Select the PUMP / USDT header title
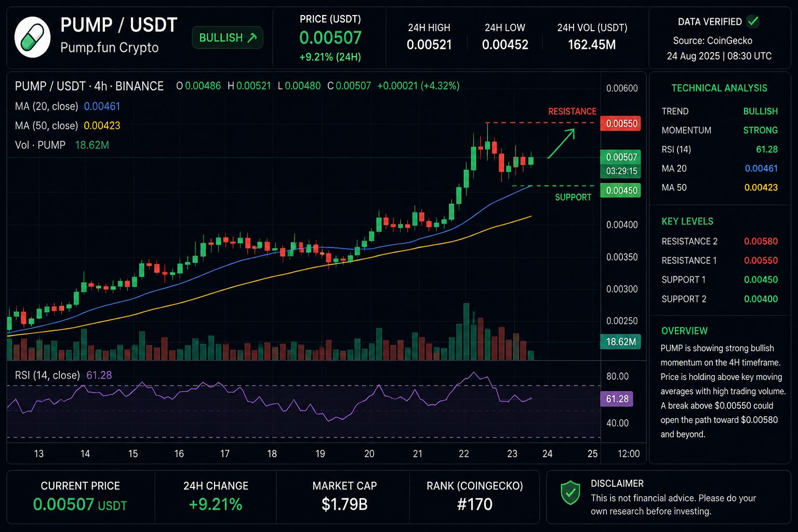Image resolution: width=798 pixels, height=532 pixels. [119, 25]
